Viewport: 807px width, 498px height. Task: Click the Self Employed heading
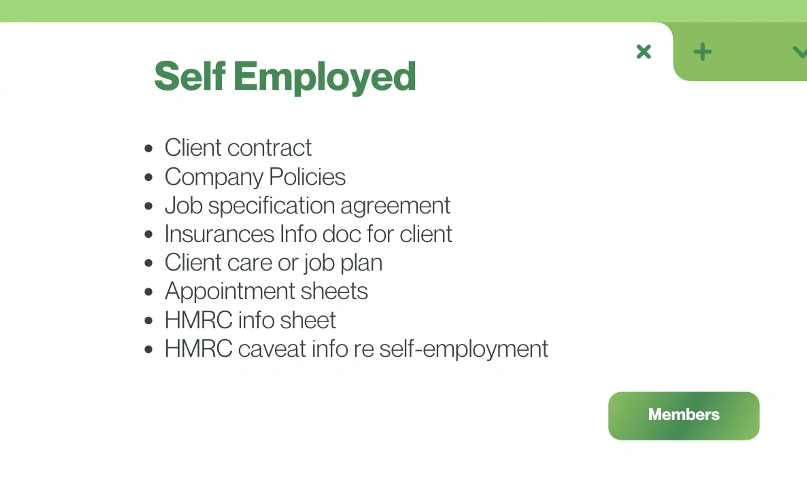pos(285,76)
